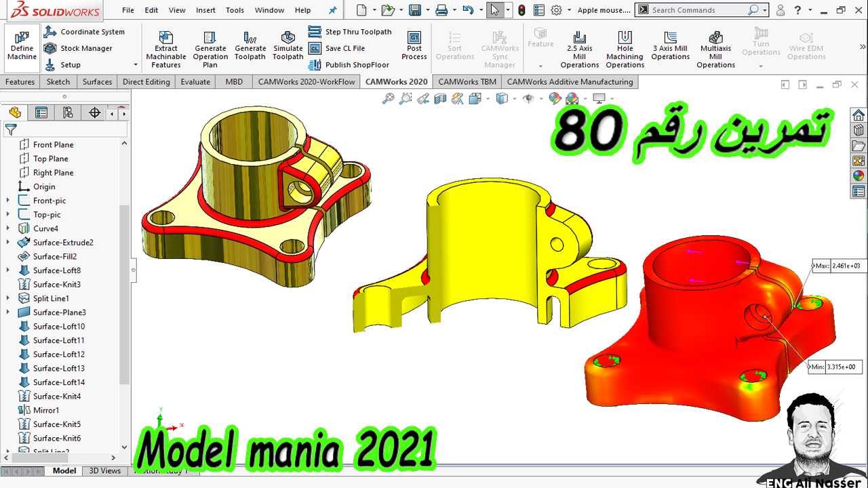Expand the Surface-Loft8 node
Viewport: 868px width, 488px height.
8,270
